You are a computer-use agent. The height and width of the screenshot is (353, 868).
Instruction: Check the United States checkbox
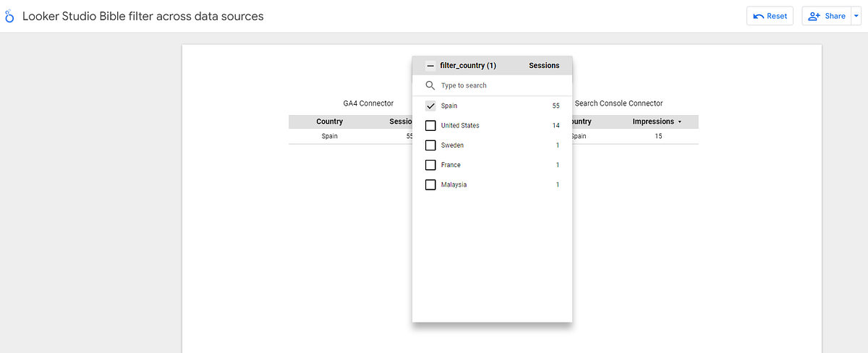[430, 126]
